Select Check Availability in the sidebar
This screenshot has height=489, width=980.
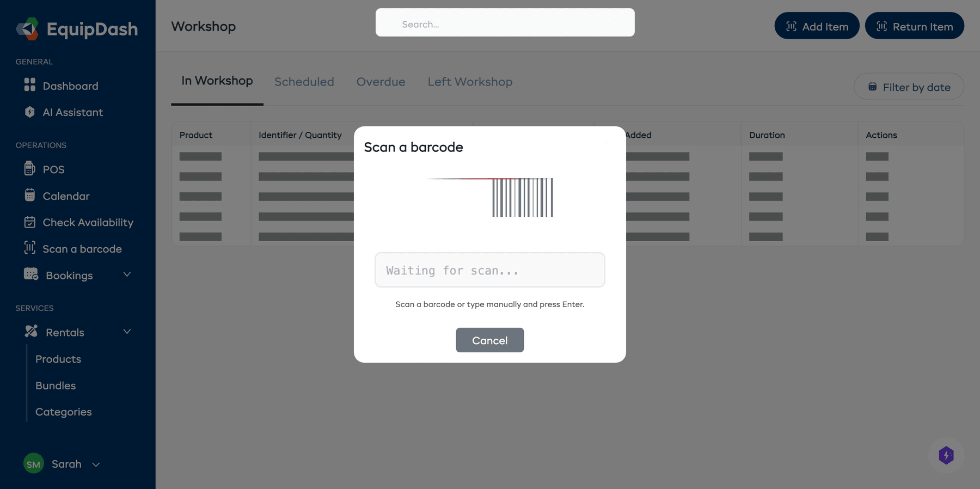click(x=88, y=222)
